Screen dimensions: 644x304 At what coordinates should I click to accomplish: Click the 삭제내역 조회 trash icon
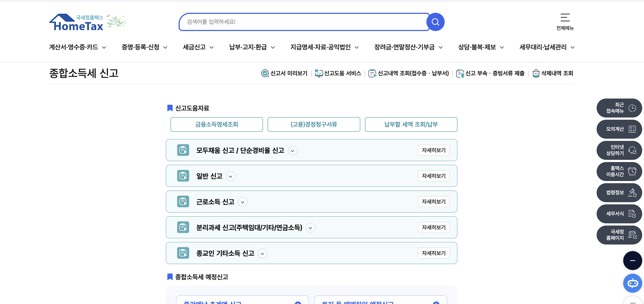(536, 73)
